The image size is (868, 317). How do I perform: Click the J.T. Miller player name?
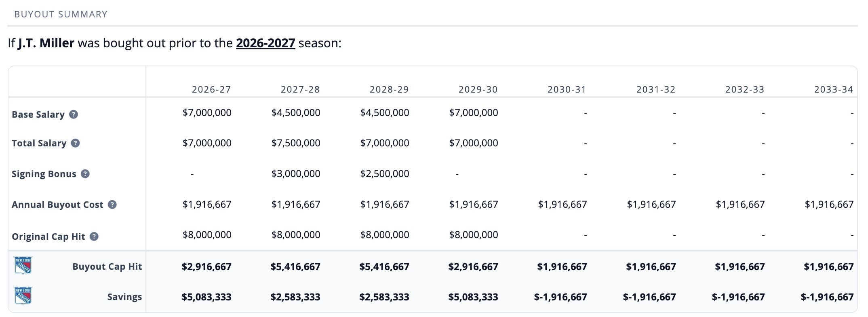click(46, 43)
